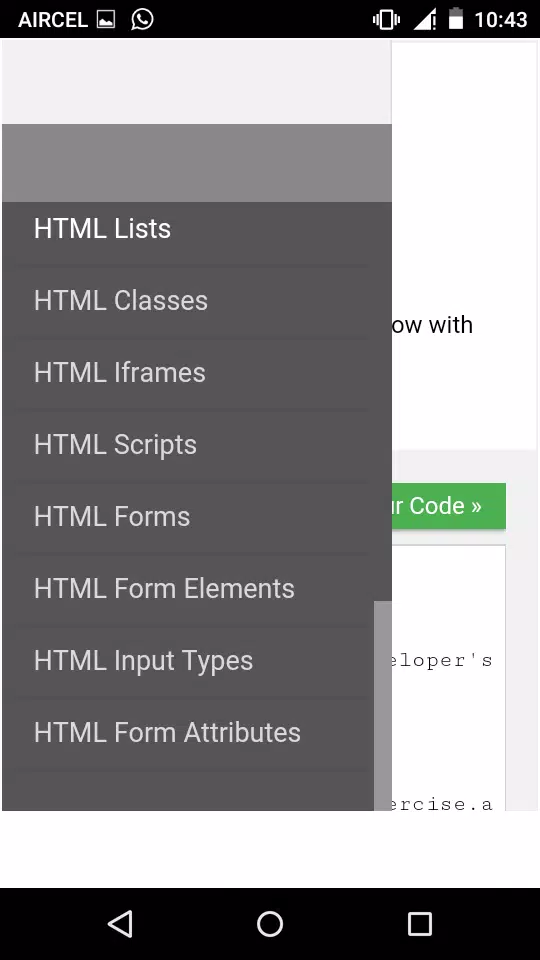
Task: Click the green Code » button
Action: click(449, 506)
